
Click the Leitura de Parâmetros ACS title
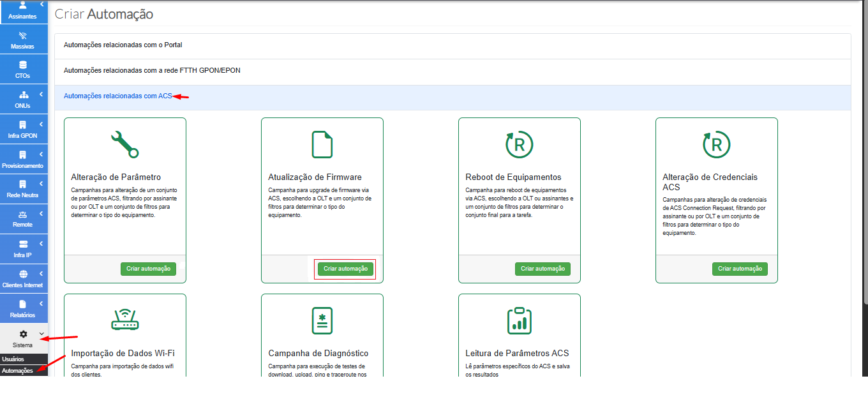(x=517, y=353)
